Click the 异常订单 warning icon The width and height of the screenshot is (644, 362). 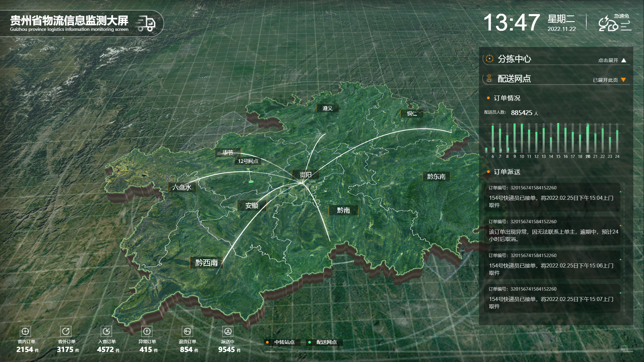tap(147, 331)
